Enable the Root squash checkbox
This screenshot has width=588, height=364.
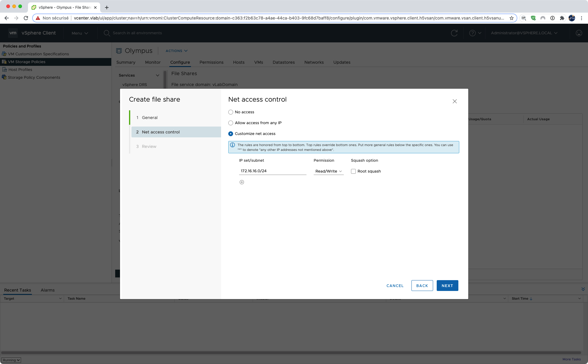click(353, 171)
